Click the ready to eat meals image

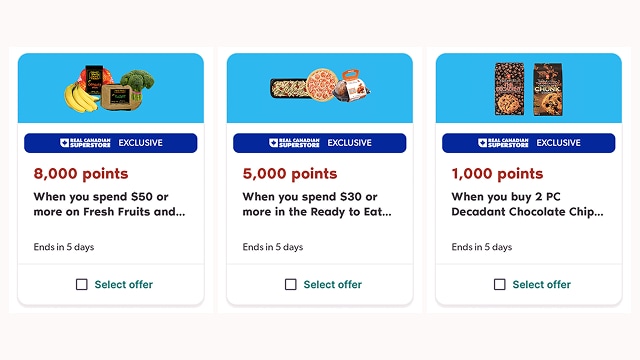pos(320,86)
